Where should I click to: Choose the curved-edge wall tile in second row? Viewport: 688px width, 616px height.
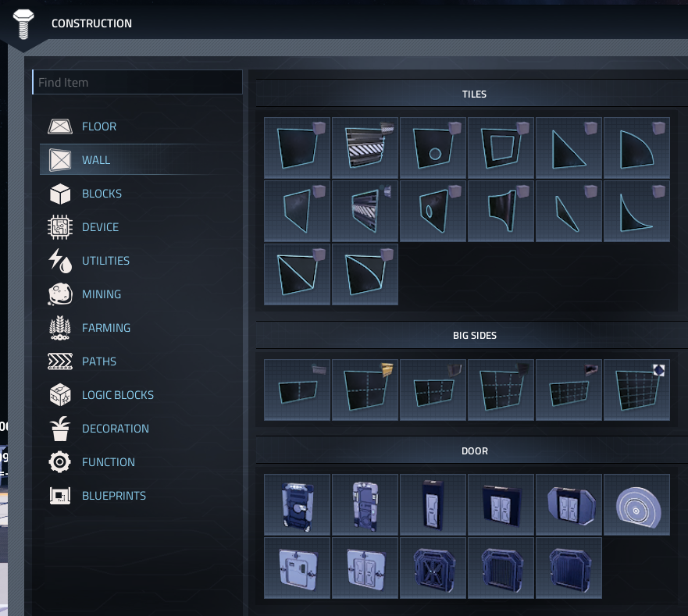tap(501, 211)
